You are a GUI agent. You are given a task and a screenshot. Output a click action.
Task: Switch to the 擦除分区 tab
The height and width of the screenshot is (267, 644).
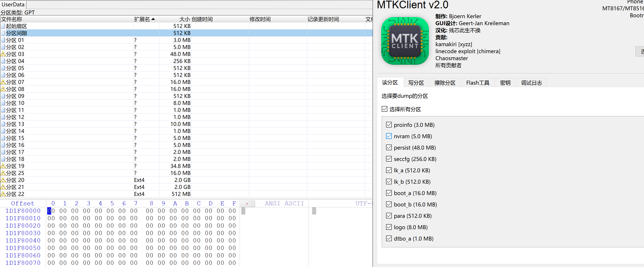coord(445,83)
